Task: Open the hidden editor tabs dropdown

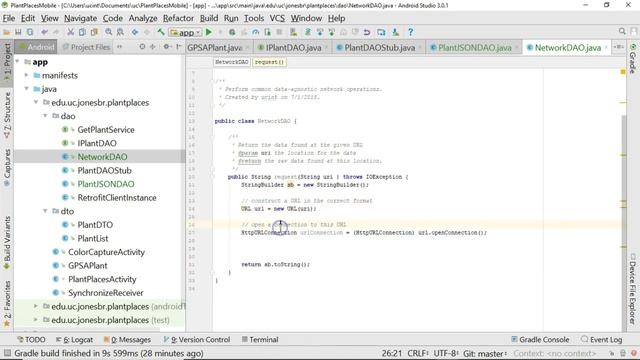Action: click(x=619, y=47)
